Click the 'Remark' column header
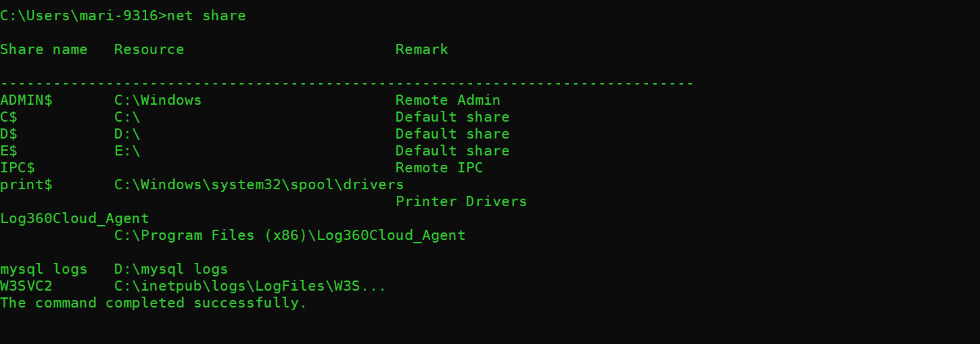The width and height of the screenshot is (980, 344). point(421,49)
